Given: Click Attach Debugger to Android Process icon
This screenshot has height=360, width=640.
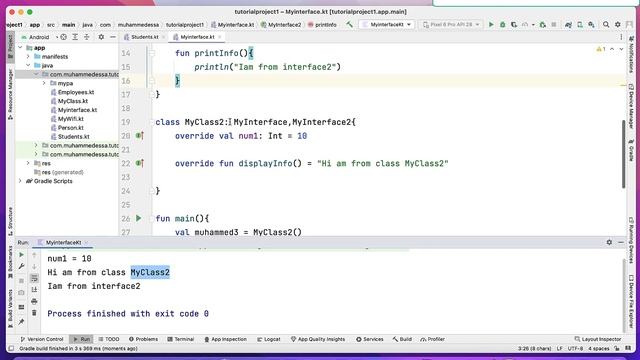Looking at the screenshot, I should click(542, 25).
